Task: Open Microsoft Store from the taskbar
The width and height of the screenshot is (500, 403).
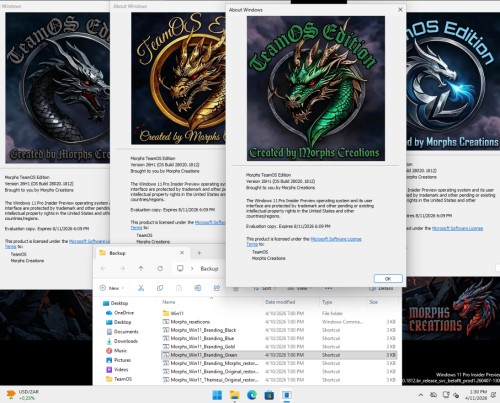Action: (269, 395)
